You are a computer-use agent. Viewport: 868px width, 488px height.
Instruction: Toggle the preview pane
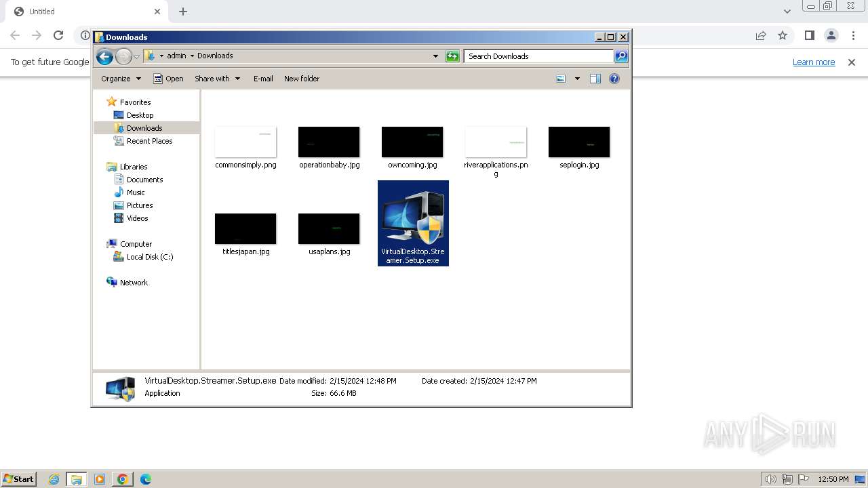point(595,79)
